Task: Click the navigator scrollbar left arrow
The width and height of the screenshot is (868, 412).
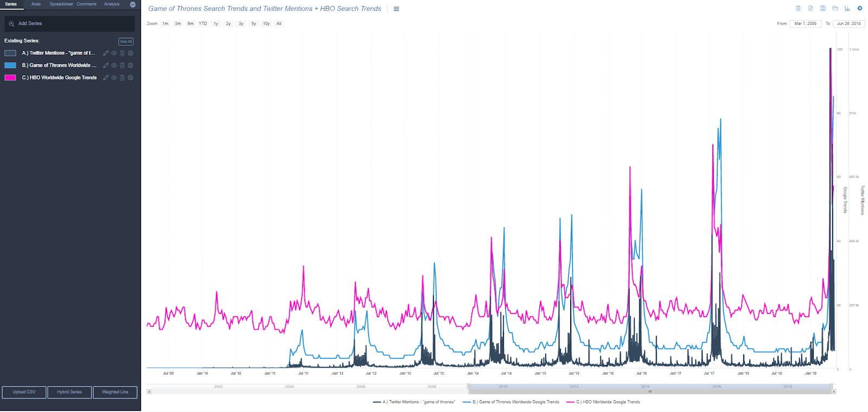Action: coord(149,391)
